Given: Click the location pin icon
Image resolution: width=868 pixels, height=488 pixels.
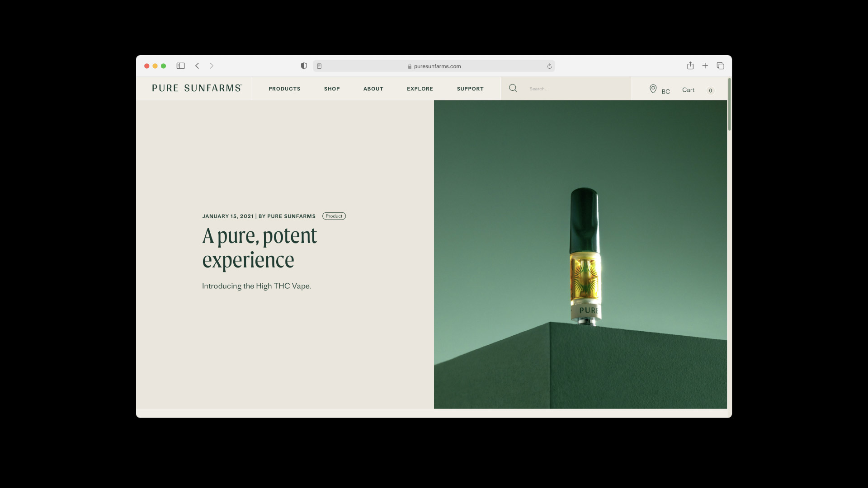Looking at the screenshot, I should coord(653,89).
